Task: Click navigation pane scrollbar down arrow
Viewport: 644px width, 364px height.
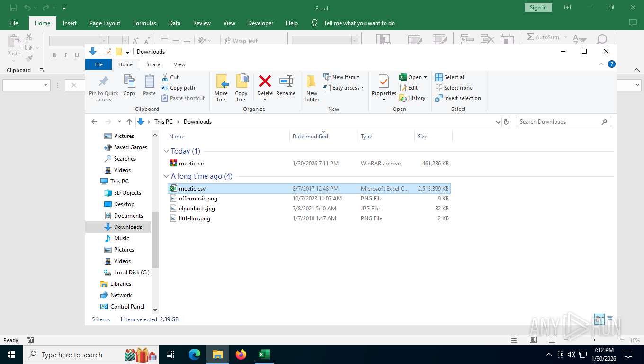Action: pyautogui.click(x=155, y=309)
